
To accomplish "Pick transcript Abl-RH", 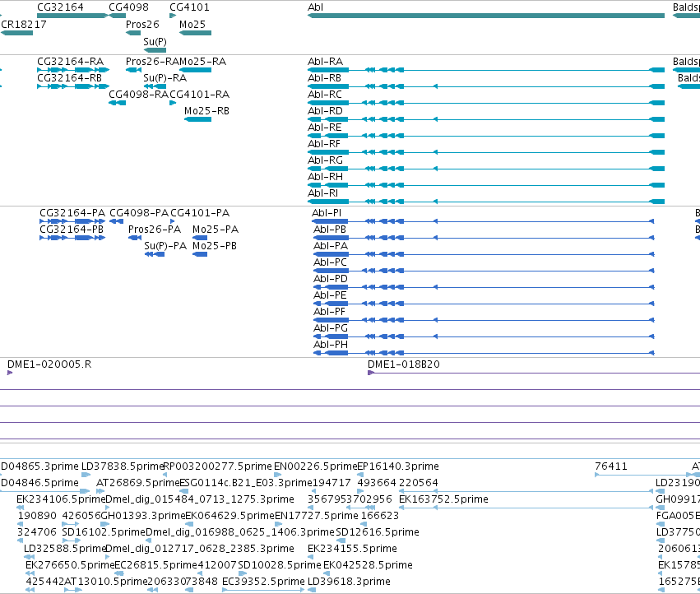I will 325,176.
